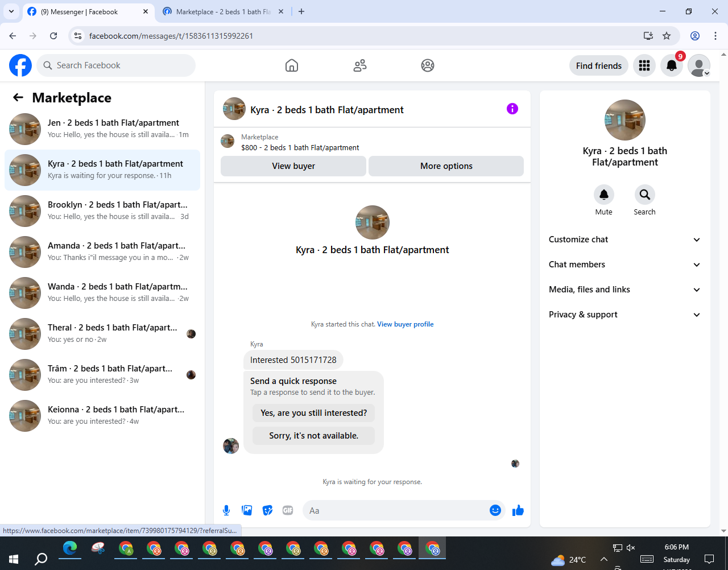Click the View buyer button
Screen dimensions: 728x570
(x=293, y=166)
